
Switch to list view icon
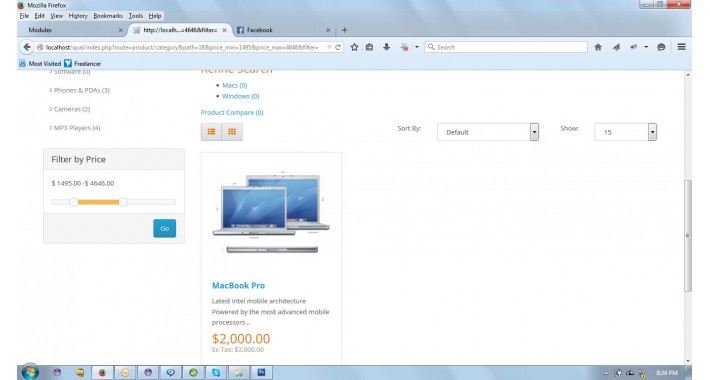tap(211, 132)
